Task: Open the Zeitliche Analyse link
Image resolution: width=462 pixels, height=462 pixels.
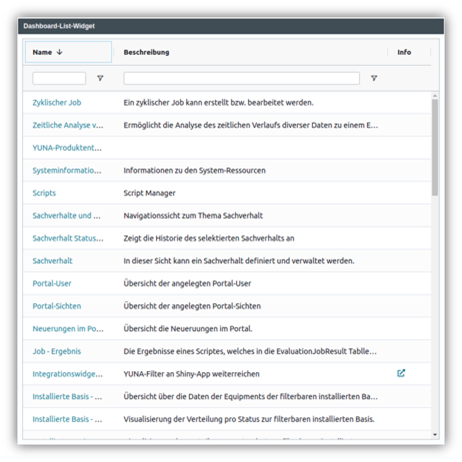Action: [x=68, y=125]
